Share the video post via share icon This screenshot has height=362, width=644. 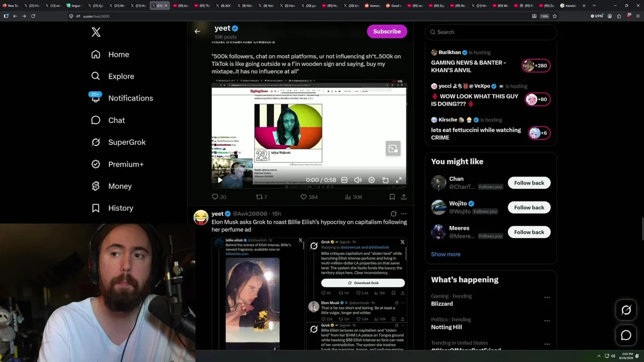coord(404,197)
